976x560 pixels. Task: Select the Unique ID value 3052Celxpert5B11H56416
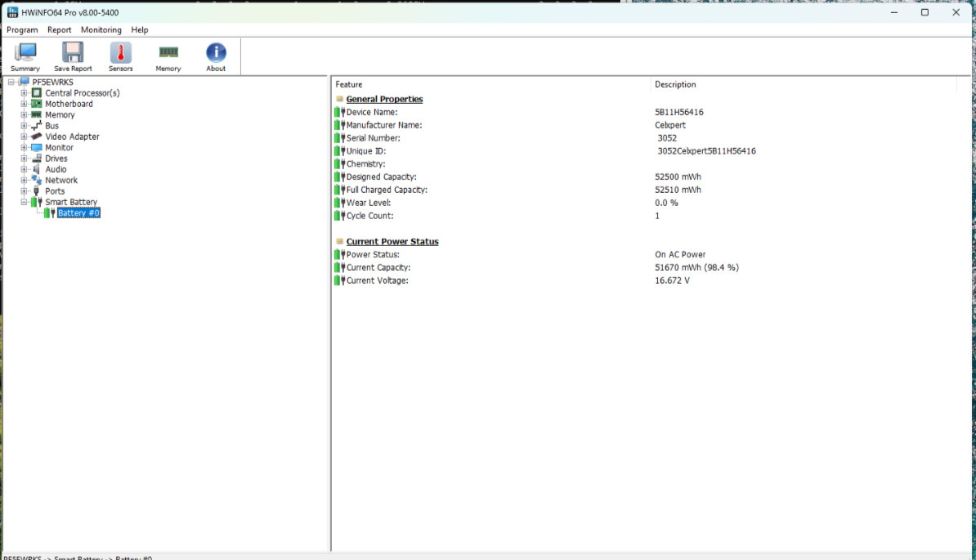click(706, 150)
